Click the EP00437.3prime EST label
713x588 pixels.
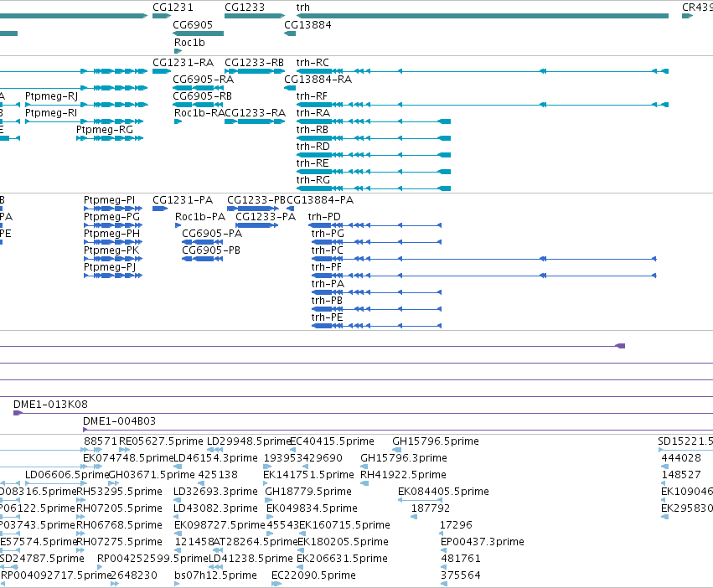pos(483,543)
